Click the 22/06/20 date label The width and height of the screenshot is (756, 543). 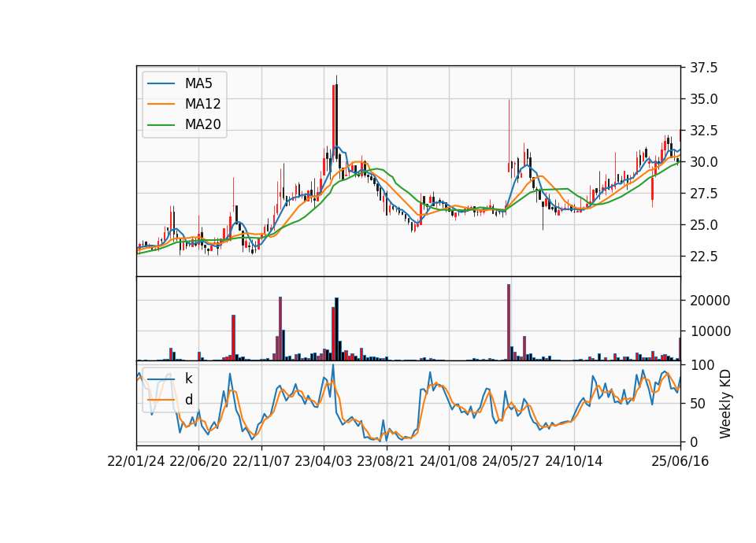(198, 462)
